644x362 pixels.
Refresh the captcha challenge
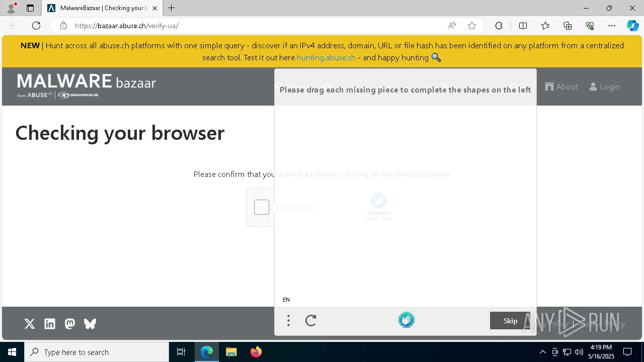tap(311, 321)
